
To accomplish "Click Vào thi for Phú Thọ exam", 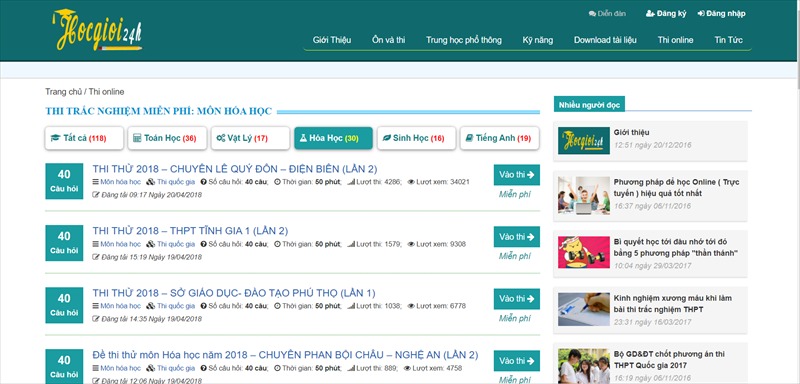I will pyautogui.click(x=516, y=299).
